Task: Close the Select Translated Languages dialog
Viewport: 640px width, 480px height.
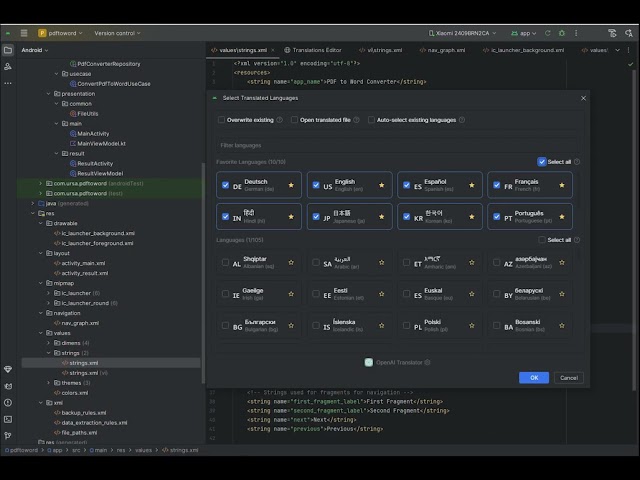Action: (583, 98)
